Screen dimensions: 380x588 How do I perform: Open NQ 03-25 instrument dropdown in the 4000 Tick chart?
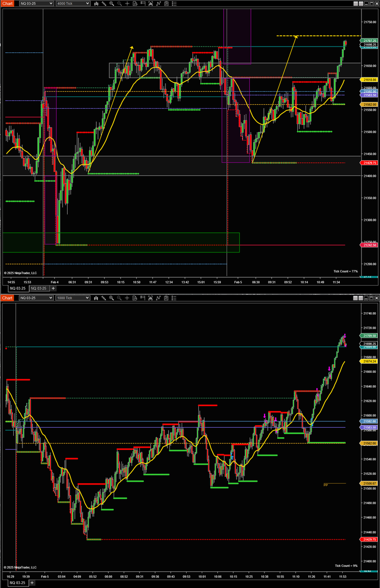click(x=36, y=3)
